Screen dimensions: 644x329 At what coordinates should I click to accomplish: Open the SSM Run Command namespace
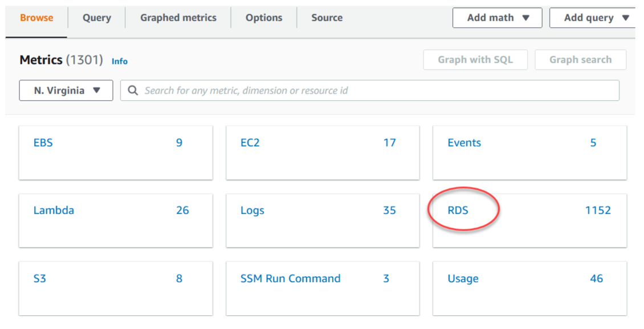289,278
